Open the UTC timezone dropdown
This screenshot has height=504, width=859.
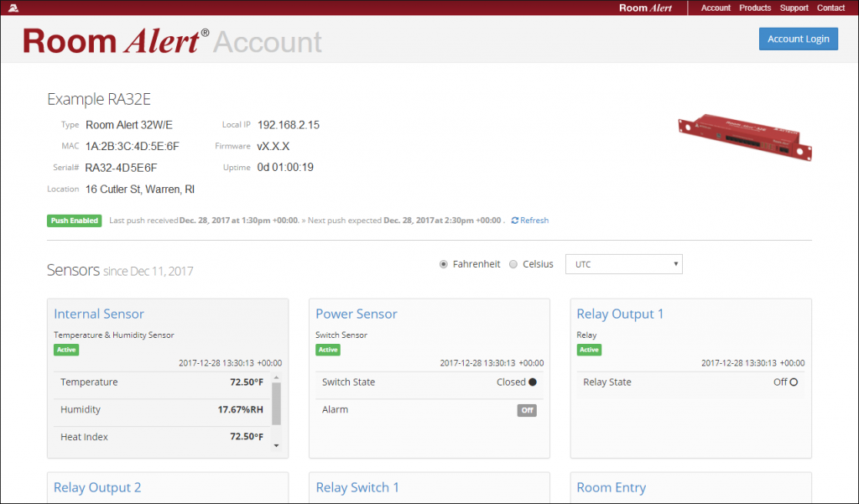pyautogui.click(x=624, y=264)
